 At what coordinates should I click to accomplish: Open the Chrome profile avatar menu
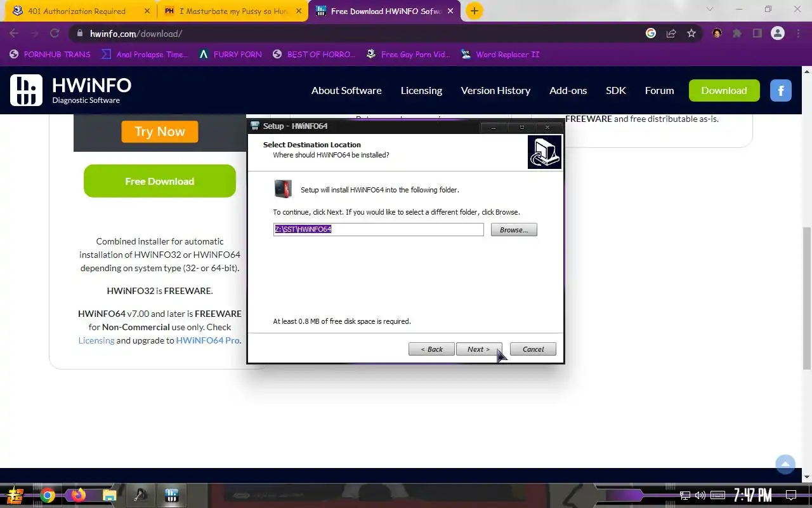778,34
